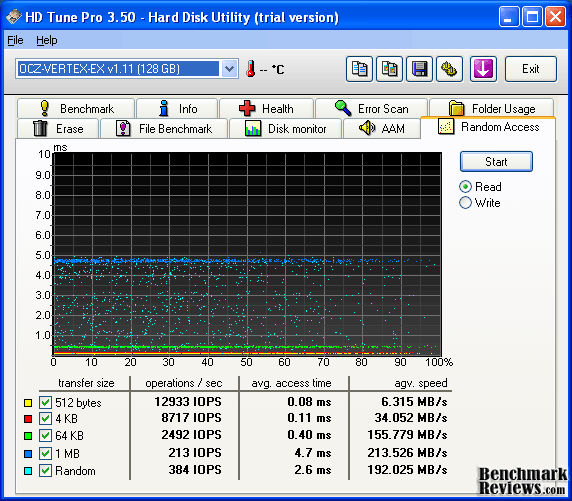Click the 213.526 MB/s speed value

pyautogui.click(x=407, y=452)
